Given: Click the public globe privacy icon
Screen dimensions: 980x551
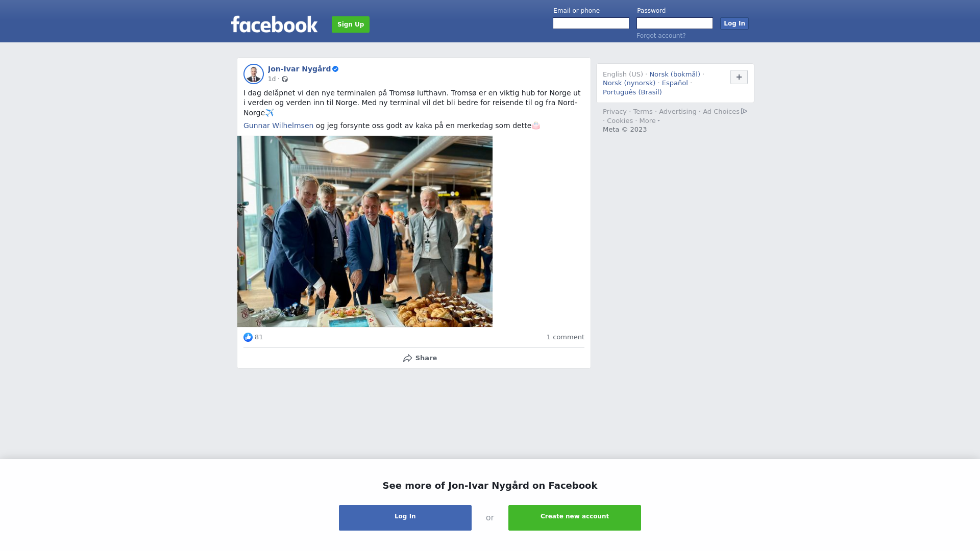Looking at the screenshot, I should click(285, 79).
